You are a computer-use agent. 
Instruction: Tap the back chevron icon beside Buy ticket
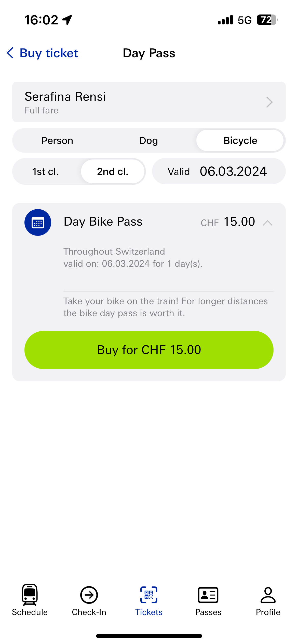tap(10, 53)
